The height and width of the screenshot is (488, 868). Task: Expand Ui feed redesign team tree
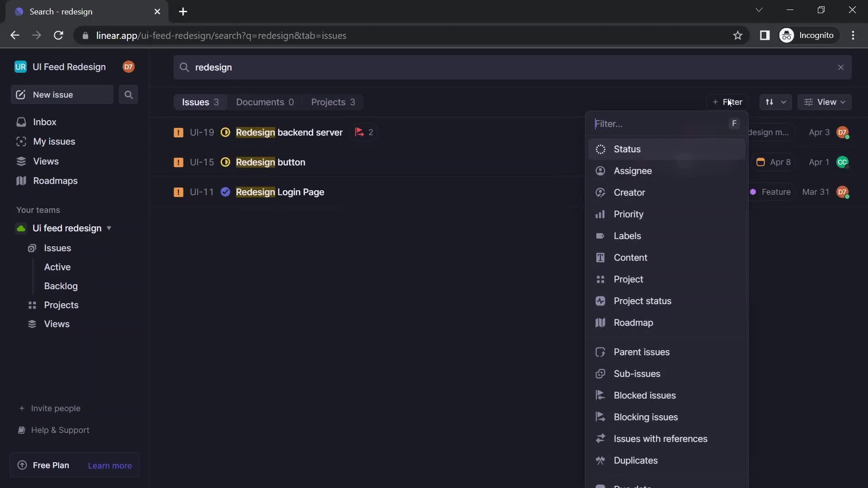coord(109,228)
